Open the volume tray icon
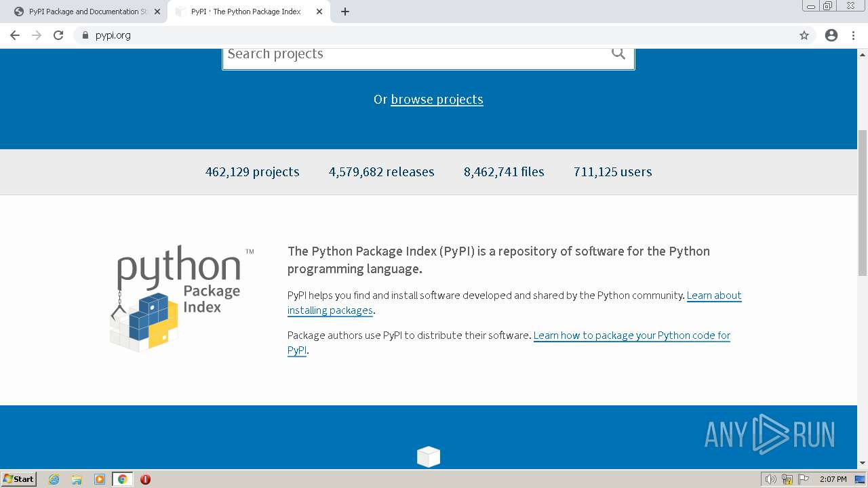The height and width of the screenshot is (488, 868). click(770, 479)
